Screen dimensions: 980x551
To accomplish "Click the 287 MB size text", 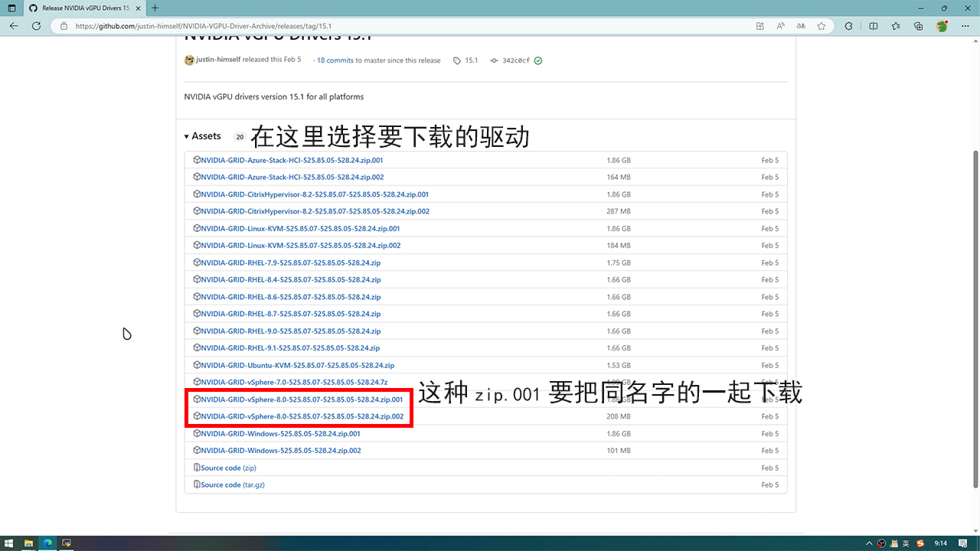I will pos(619,211).
